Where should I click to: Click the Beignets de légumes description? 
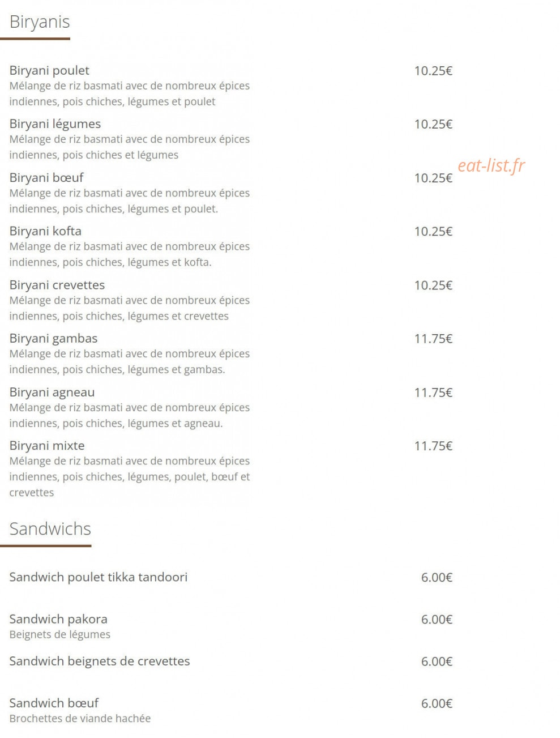(60, 635)
